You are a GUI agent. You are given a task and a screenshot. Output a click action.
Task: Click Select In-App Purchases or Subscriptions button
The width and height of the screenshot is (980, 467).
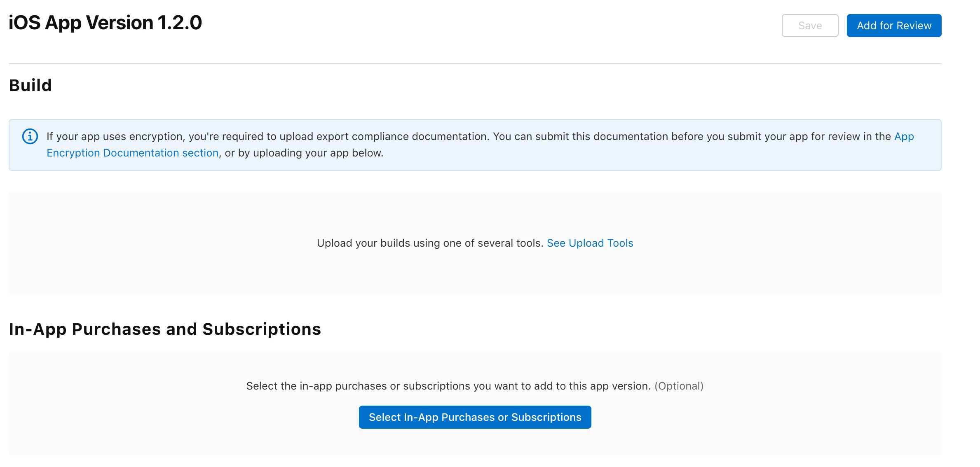(475, 417)
